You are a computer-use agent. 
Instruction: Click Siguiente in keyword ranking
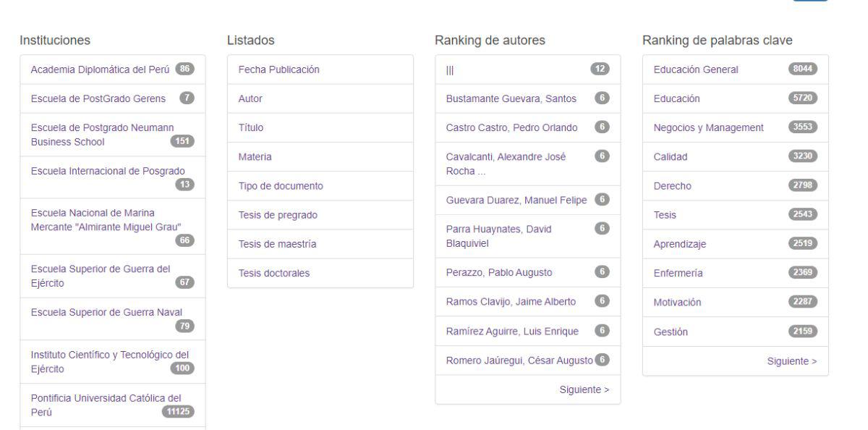pyautogui.click(x=792, y=361)
